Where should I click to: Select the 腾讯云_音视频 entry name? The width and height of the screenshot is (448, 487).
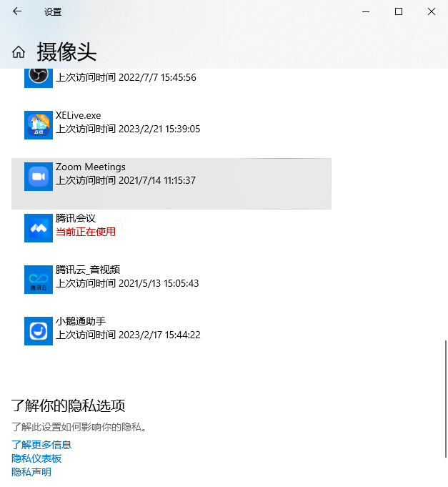88,270
